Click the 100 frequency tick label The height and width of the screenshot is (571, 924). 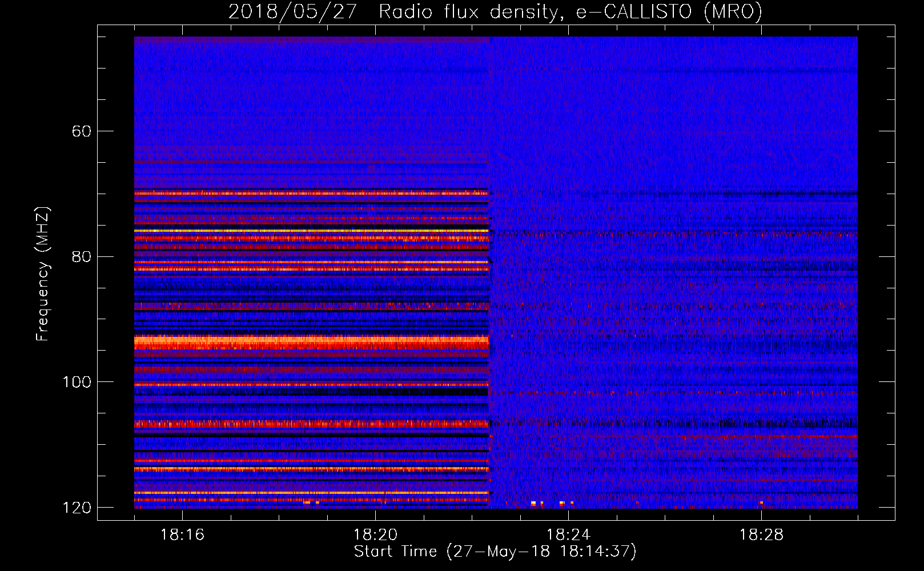[77, 382]
